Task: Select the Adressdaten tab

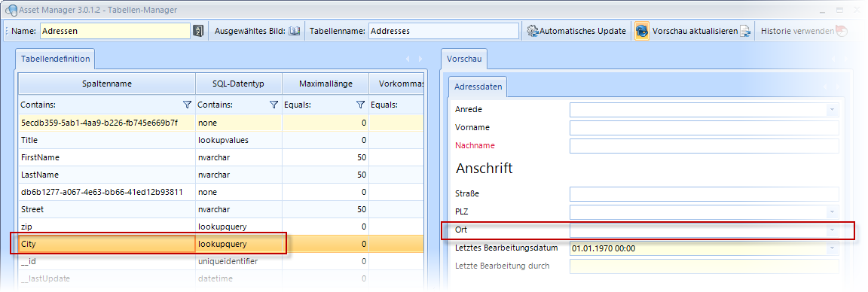Action: 478,87
